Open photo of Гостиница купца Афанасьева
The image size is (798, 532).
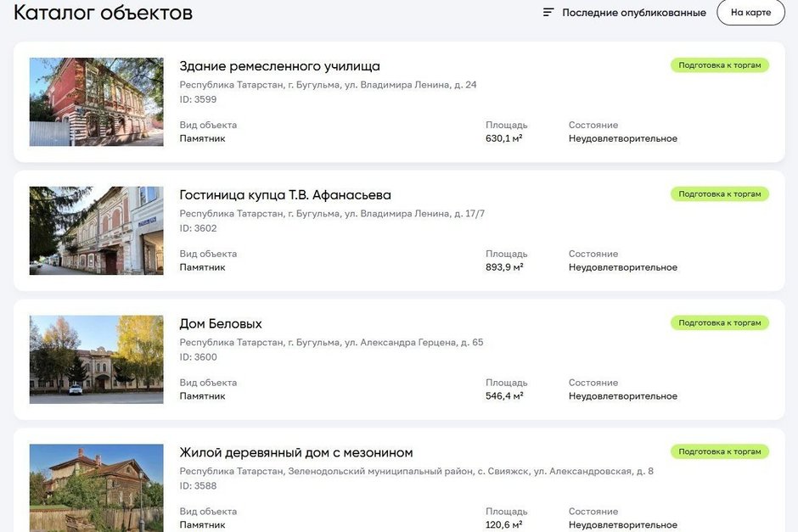pos(96,231)
